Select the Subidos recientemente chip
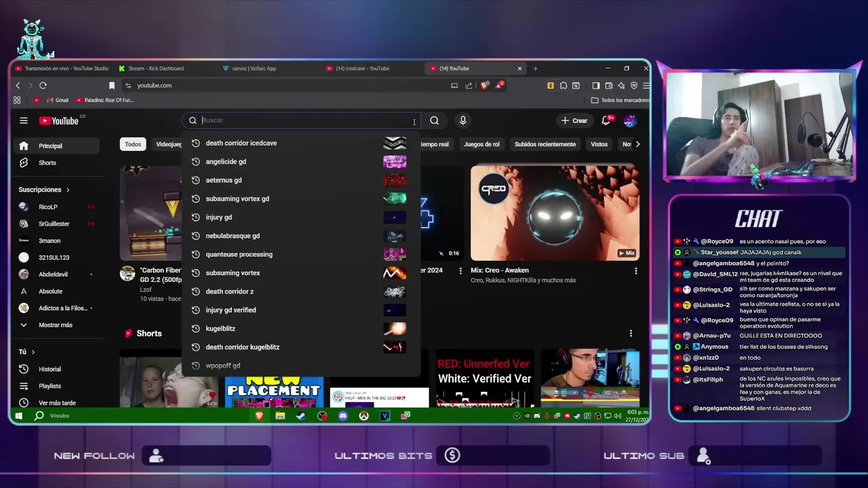The height and width of the screenshot is (488, 868). [x=545, y=144]
